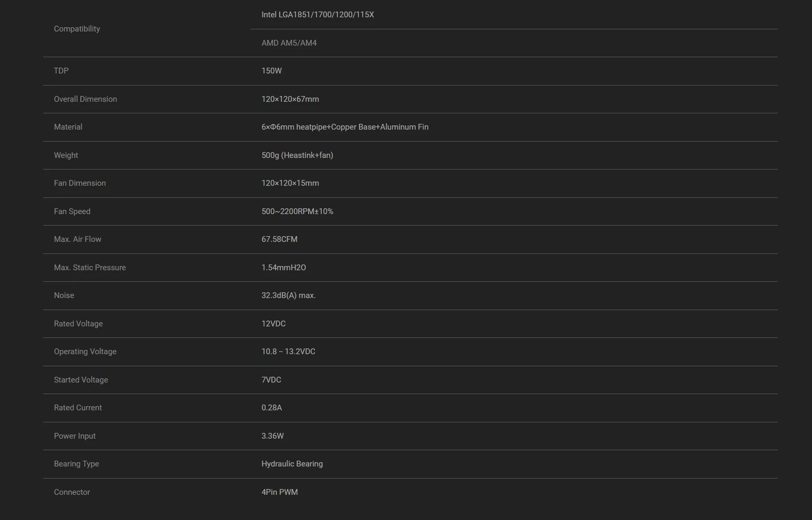The width and height of the screenshot is (812, 520).
Task: Click the 4Pin PWM connector value
Action: (279, 492)
